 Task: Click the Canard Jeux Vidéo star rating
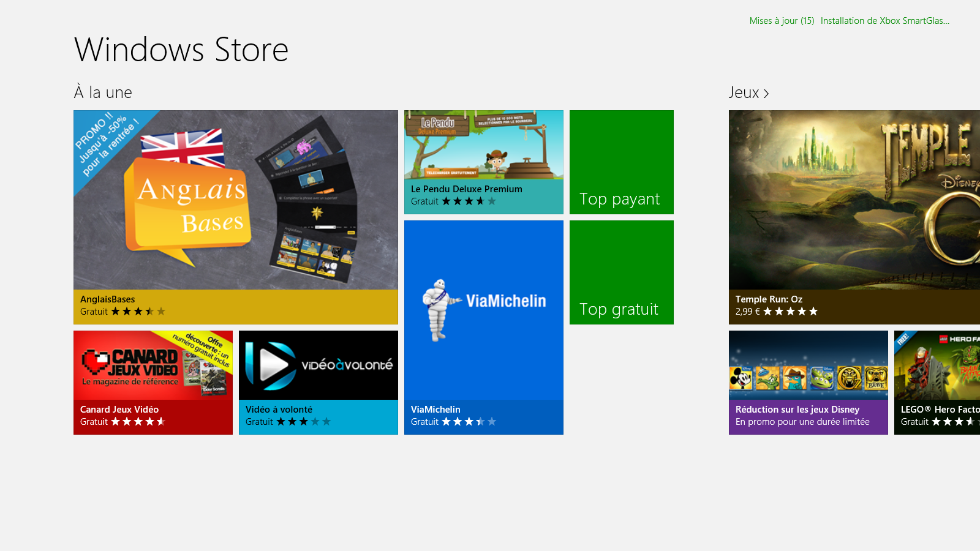click(x=138, y=422)
